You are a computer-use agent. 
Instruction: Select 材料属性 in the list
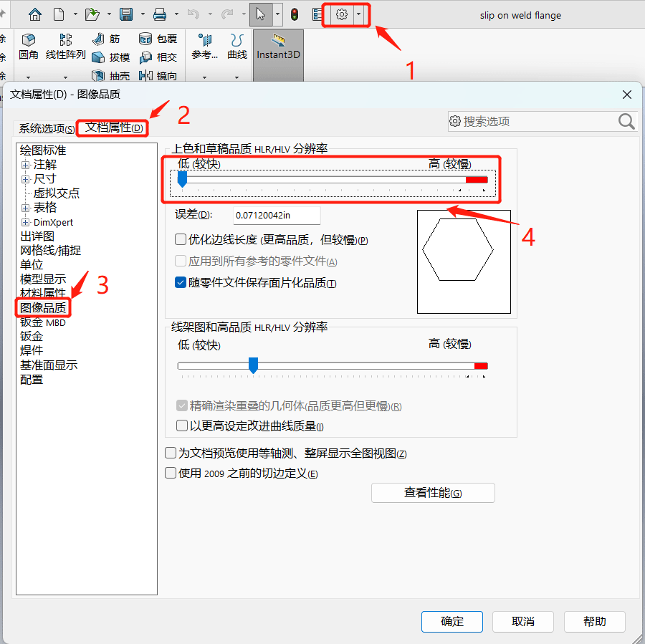click(43, 293)
